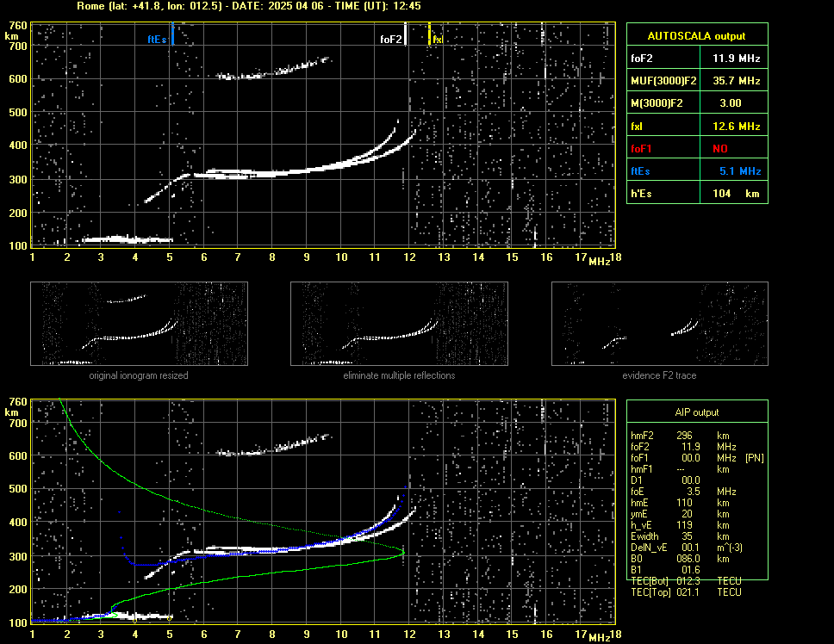Click the 'B1 01.6' row in AIP output
Viewport: 834px width, 644px height.
(x=665, y=570)
